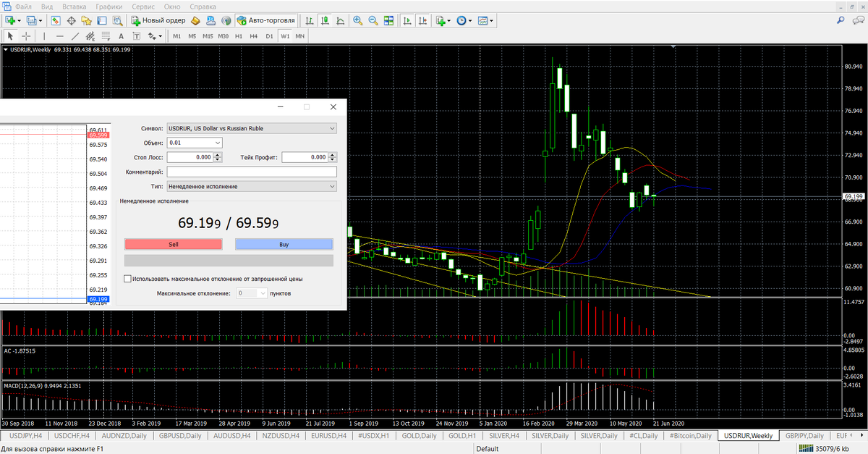Select the text label tool

click(x=136, y=35)
